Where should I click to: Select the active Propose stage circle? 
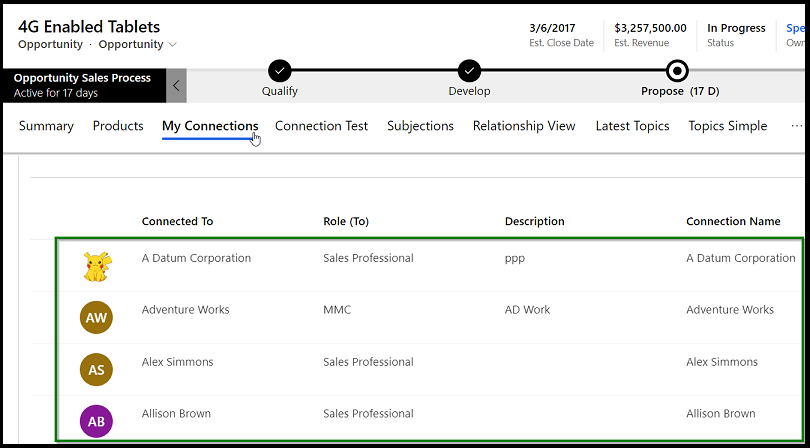(678, 71)
